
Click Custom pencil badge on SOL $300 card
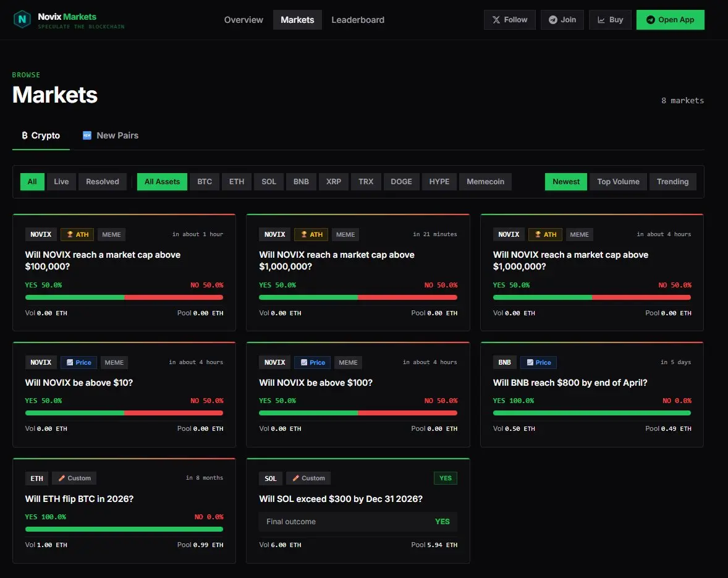click(x=308, y=478)
